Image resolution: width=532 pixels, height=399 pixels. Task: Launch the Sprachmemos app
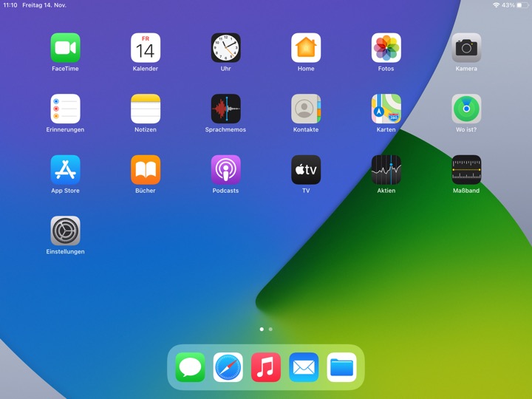(225, 109)
